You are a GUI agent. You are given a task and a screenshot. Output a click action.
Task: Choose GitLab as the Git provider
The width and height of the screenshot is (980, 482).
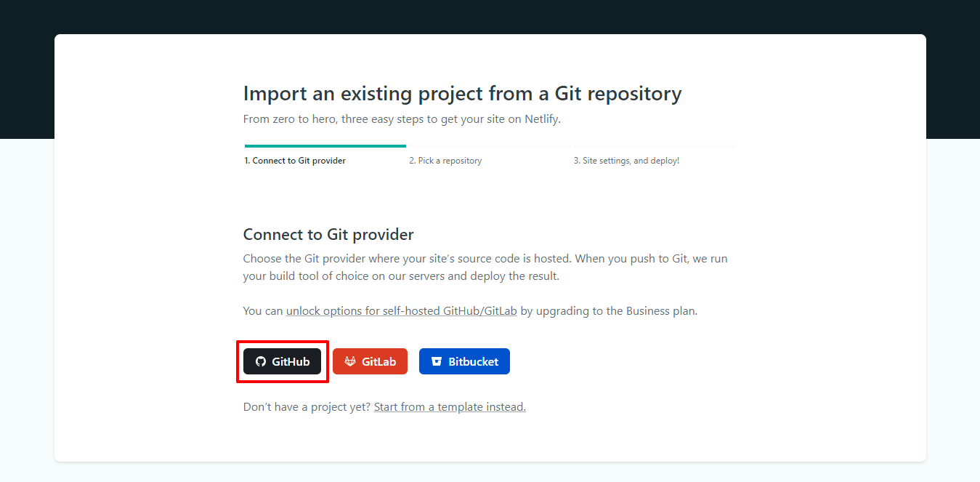(370, 361)
